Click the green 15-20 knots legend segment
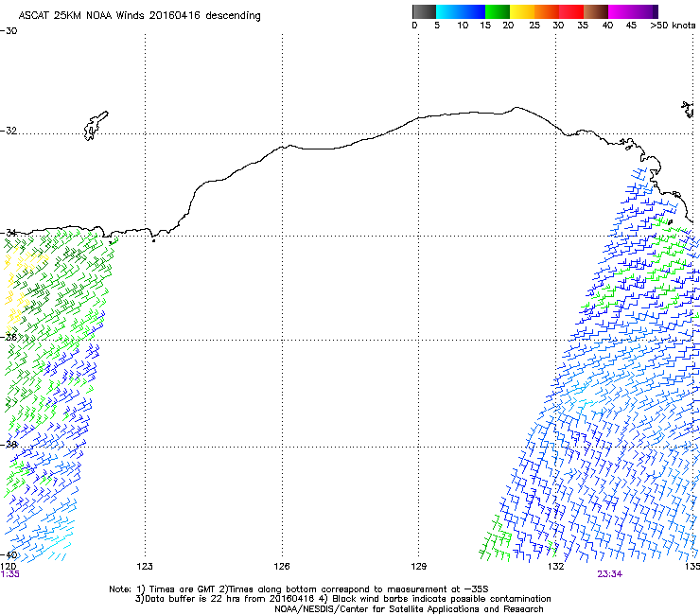The image size is (700, 615). pos(498,11)
